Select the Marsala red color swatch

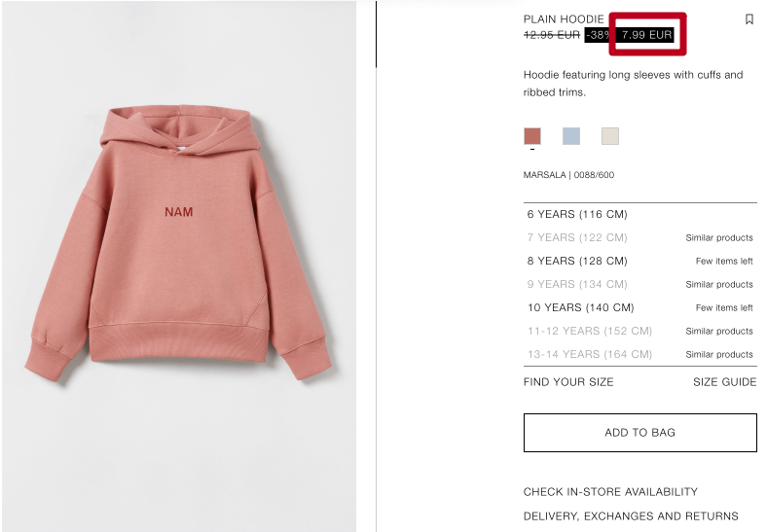coord(532,136)
